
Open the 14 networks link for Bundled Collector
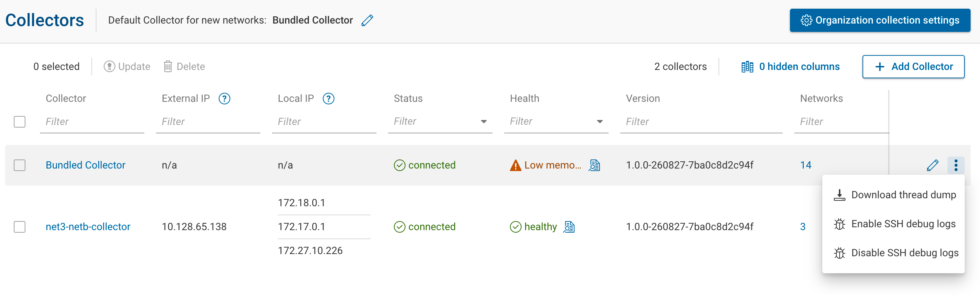pyautogui.click(x=806, y=165)
